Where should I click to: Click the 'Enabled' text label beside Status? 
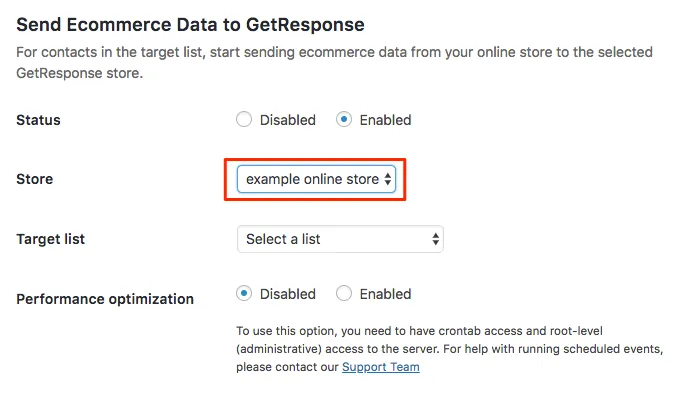(x=385, y=120)
